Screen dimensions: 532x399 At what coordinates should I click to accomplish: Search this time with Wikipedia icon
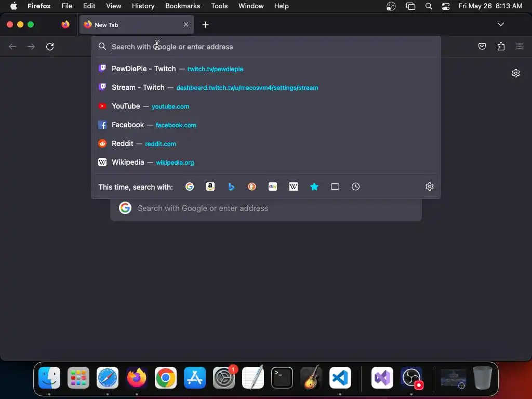[294, 187]
